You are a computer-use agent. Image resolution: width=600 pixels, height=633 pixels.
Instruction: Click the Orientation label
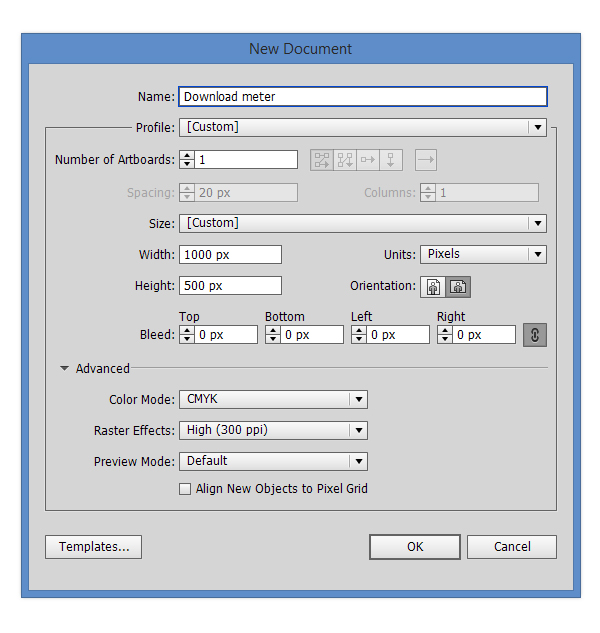[x=383, y=286]
